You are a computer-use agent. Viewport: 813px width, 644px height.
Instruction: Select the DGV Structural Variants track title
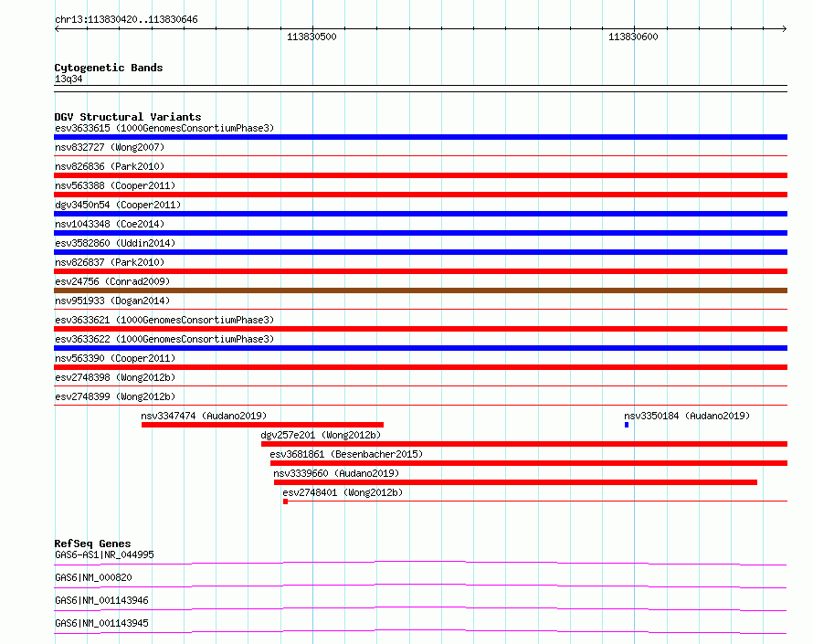tap(128, 117)
